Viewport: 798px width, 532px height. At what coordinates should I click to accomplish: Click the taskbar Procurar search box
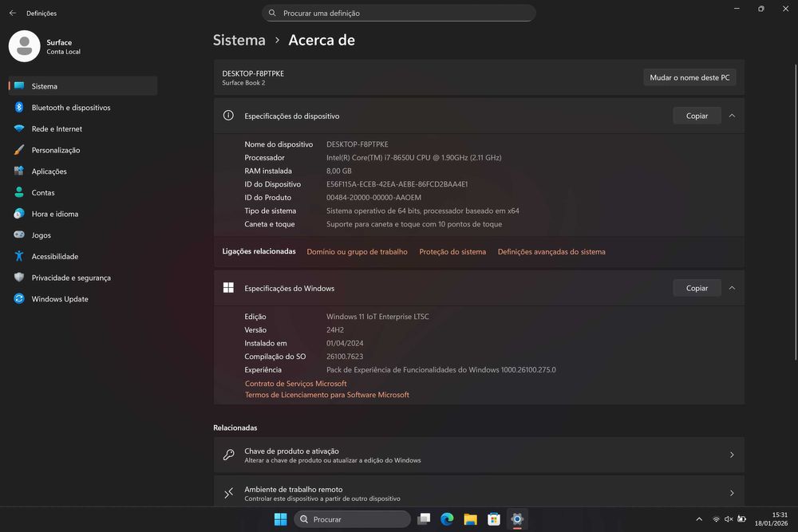(352, 519)
